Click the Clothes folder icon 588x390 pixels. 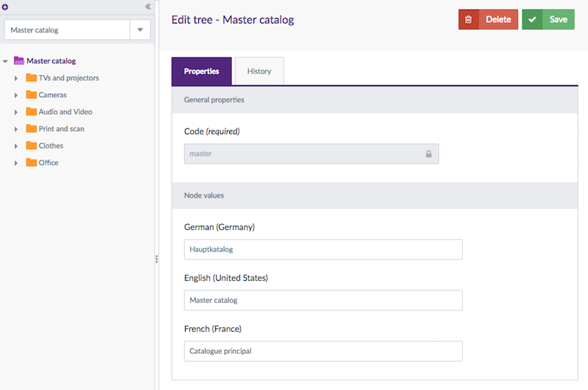[x=31, y=146]
